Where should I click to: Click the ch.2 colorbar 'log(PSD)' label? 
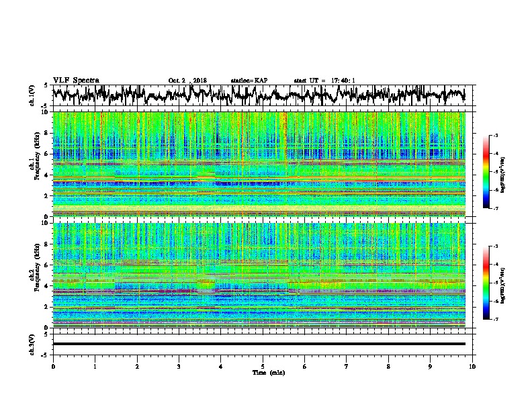pos(503,285)
